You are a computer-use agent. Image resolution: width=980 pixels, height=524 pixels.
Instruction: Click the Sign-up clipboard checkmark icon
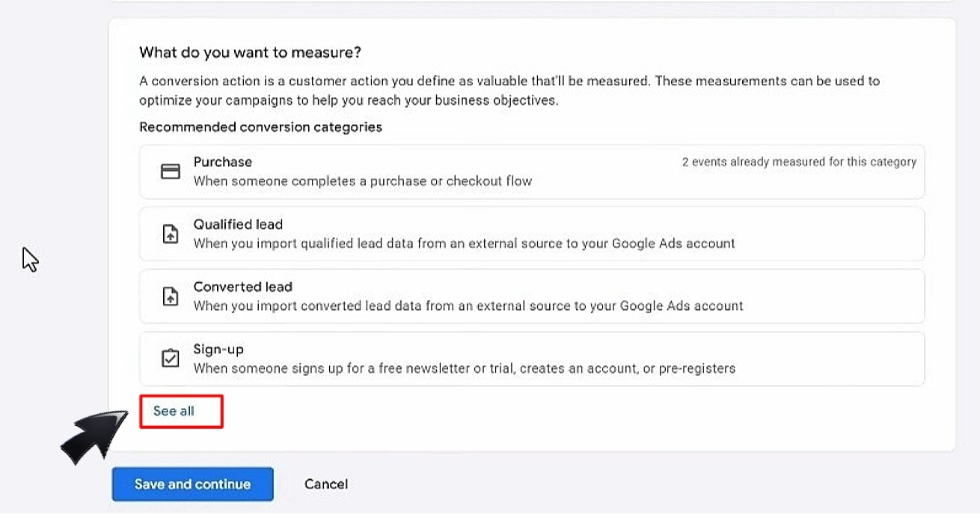(x=171, y=359)
